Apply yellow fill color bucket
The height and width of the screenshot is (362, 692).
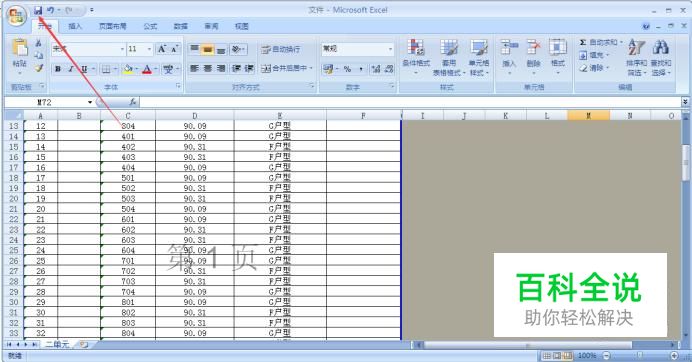[x=128, y=69]
